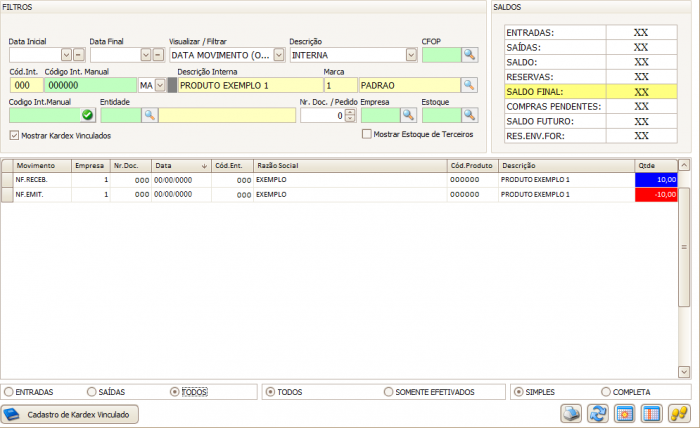Open Cadastro de Kardex Vinculado
Image resolution: width=700 pixels, height=428 pixels.
click(x=70, y=413)
